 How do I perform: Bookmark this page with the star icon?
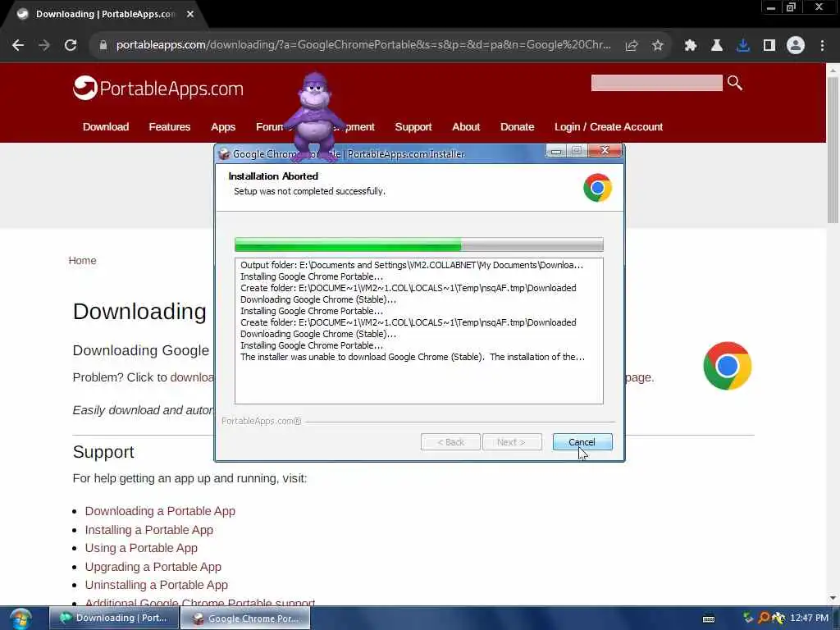click(658, 46)
